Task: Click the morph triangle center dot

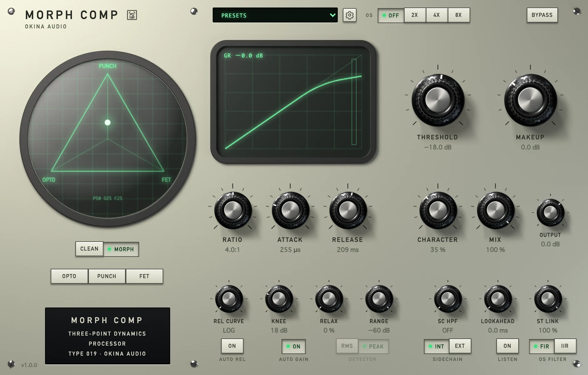Action: point(108,122)
